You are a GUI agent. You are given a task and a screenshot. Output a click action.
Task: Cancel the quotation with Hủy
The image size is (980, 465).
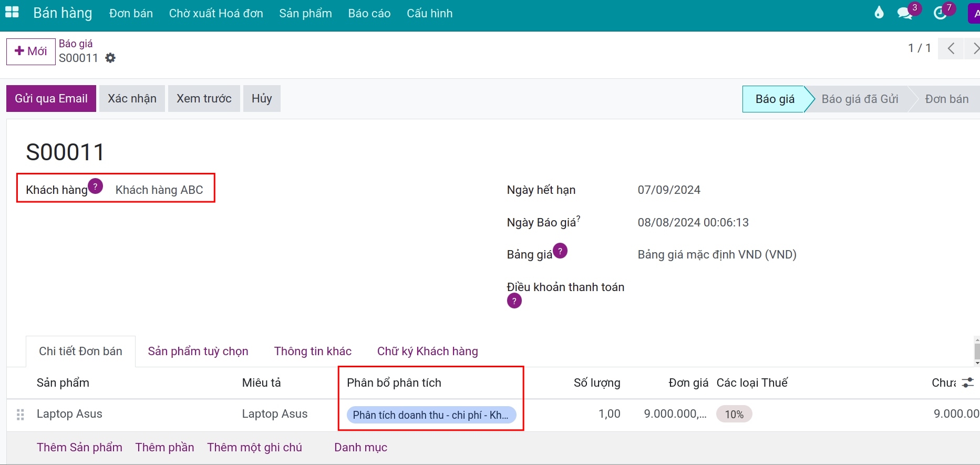point(262,98)
